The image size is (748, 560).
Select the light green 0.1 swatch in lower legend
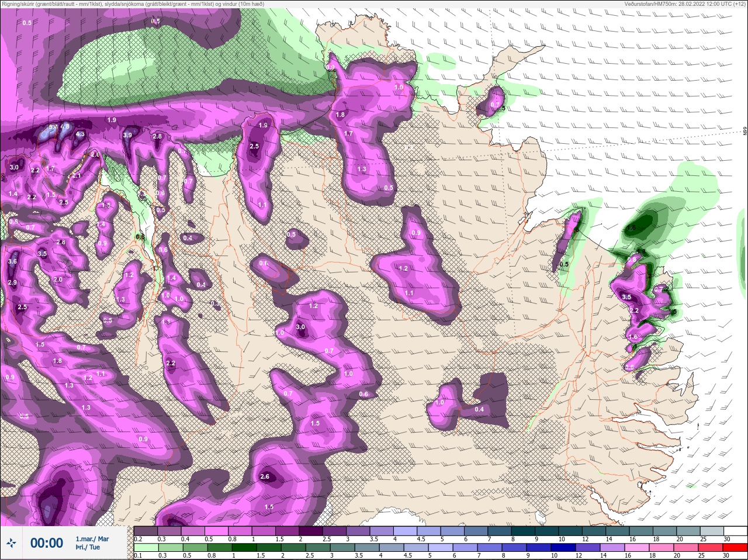coord(146,548)
